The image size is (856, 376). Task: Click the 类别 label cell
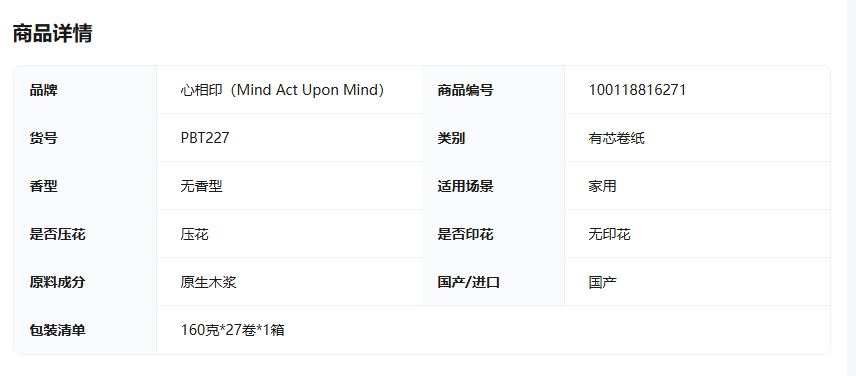click(x=494, y=138)
